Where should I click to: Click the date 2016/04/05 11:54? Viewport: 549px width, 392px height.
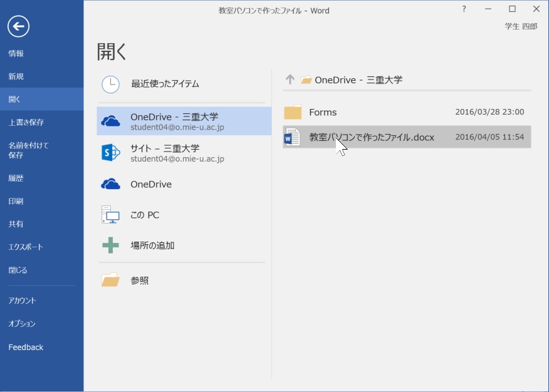pos(489,137)
